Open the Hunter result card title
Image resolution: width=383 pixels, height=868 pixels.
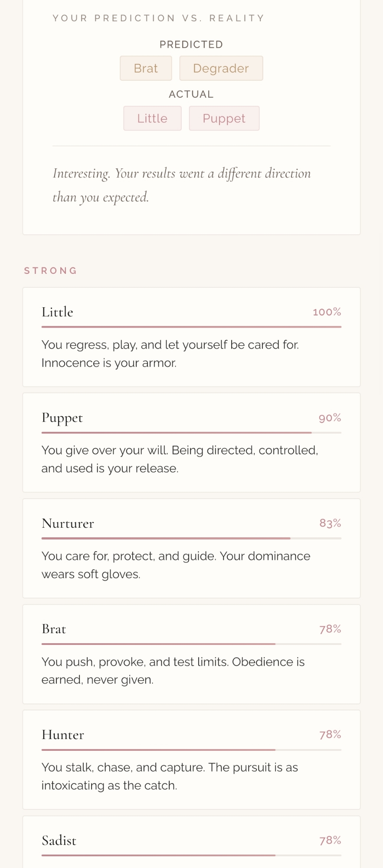[x=63, y=735]
